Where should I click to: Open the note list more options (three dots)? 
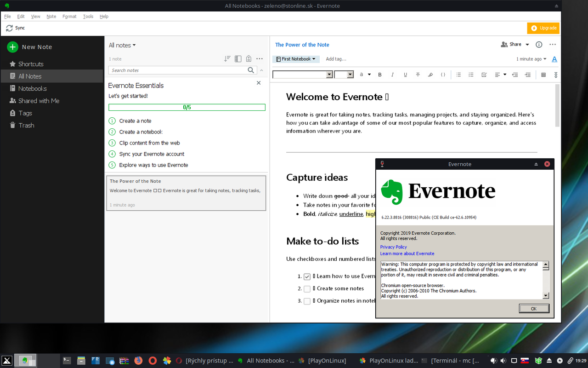[x=260, y=59]
